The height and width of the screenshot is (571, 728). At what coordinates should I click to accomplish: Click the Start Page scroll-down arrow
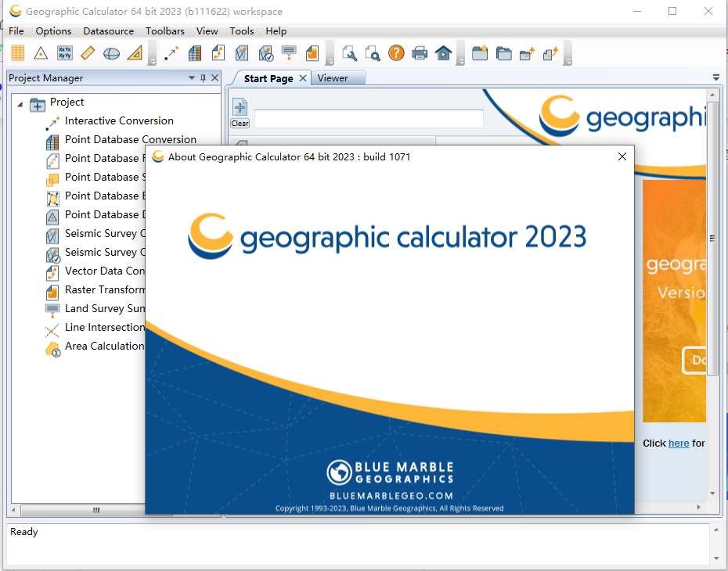click(x=712, y=494)
